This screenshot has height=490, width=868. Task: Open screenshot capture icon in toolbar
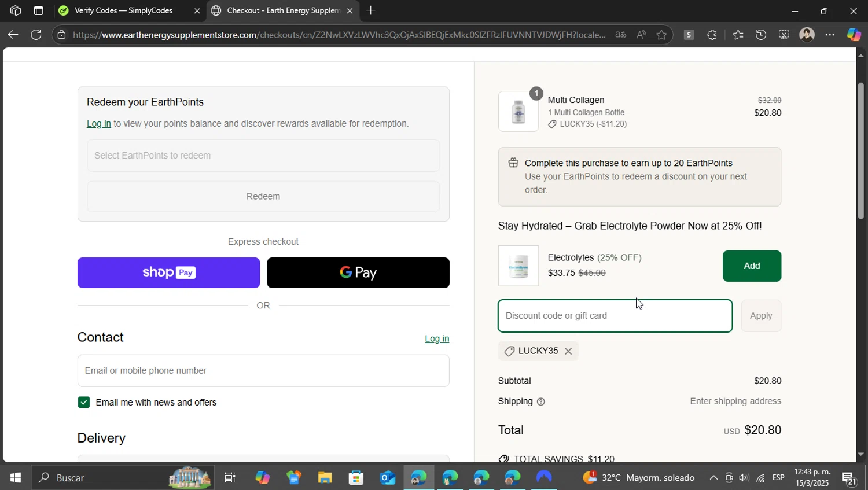click(x=784, y=35)
